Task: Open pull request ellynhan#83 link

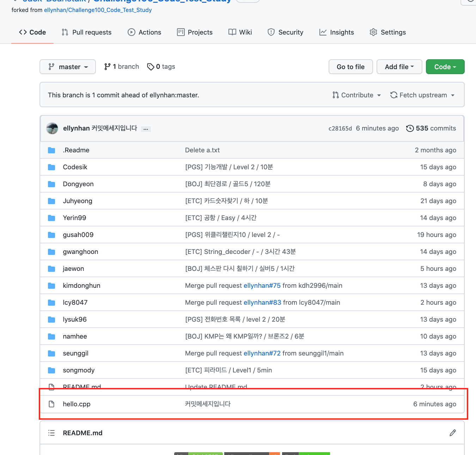Action: (x=262, y=302)
